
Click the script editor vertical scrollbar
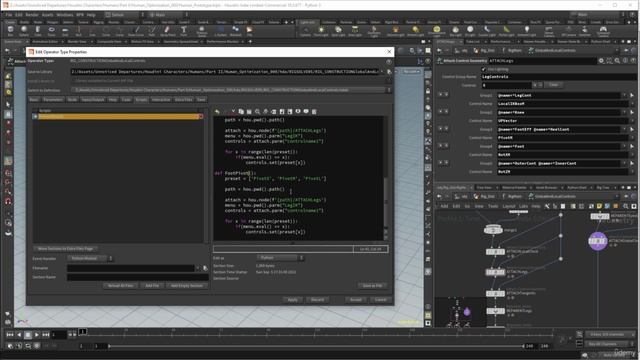386,178
